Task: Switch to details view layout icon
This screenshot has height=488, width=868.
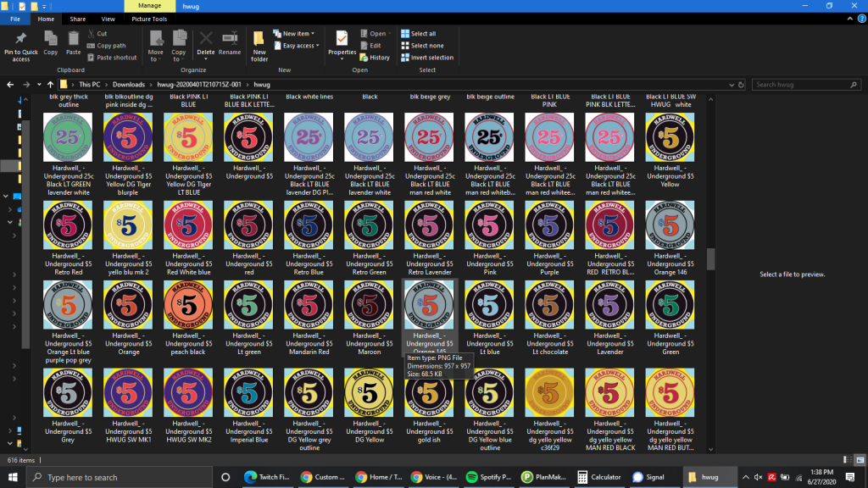Action: click(x=847, y=460)
